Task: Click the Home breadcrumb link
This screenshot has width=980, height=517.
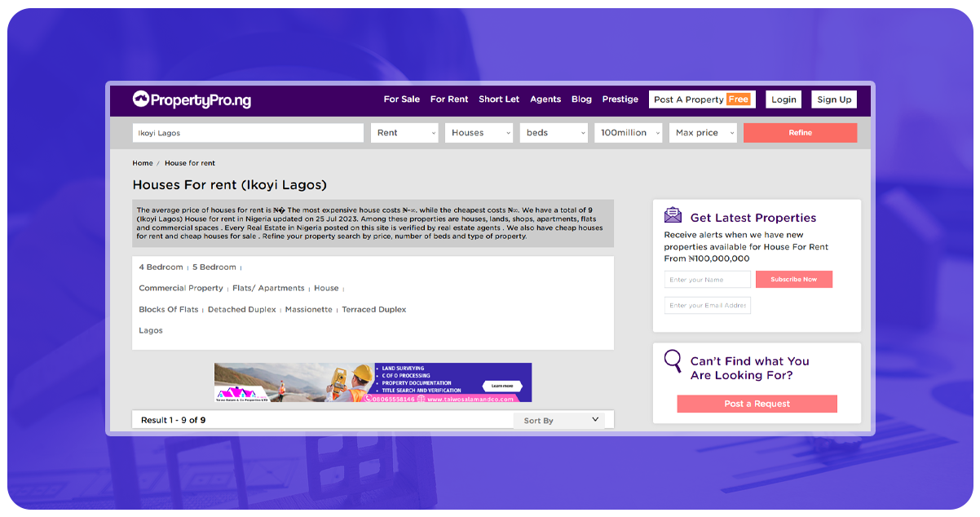Action: [143, 163]
